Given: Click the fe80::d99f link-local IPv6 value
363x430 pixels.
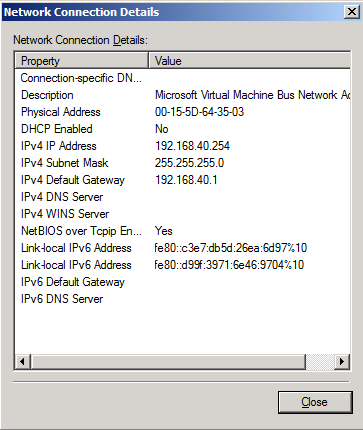Looking at the screenshot, I should 229,265.
